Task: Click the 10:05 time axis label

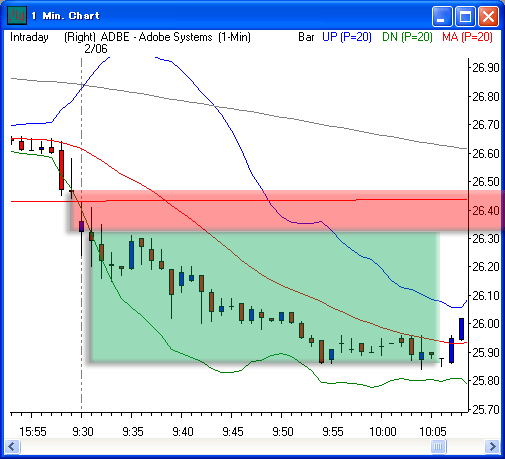Action: [432, 432]
